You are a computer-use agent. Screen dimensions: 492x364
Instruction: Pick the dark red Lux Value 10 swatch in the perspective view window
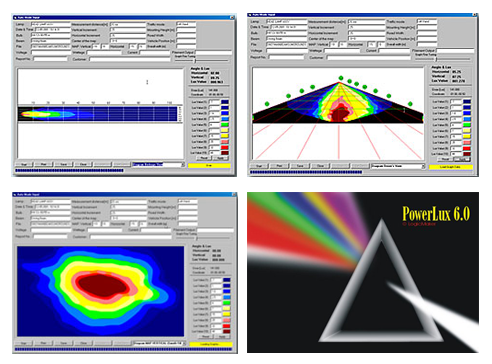(x=467, y=154)
